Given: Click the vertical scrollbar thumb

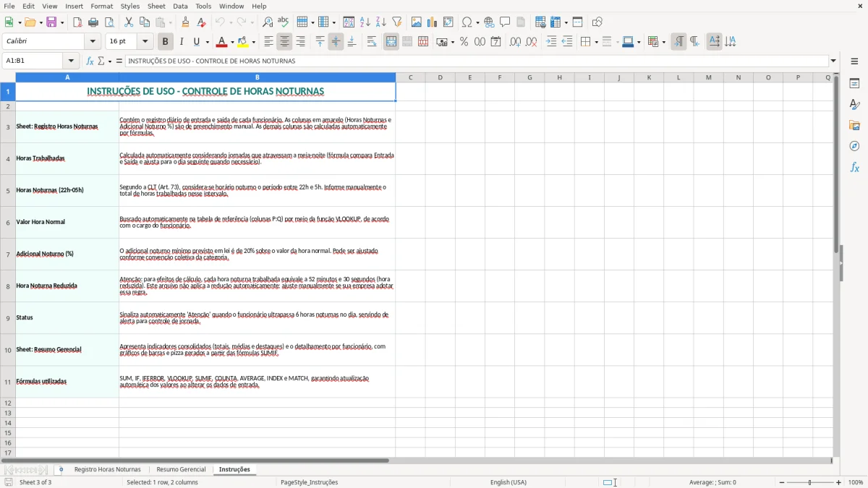Looking at the screenshot, I should [x=837, y=164].
